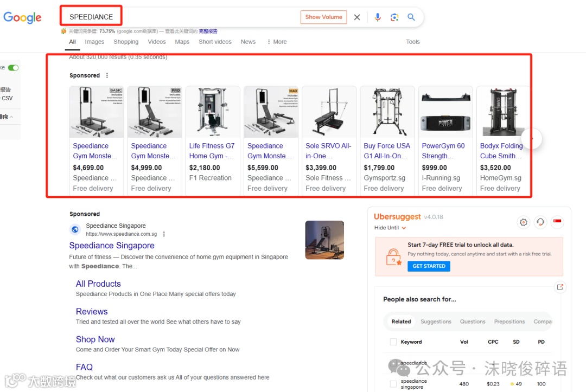Open Speediance Gym Monster $4,699.00 product

[x=97, y=140]
